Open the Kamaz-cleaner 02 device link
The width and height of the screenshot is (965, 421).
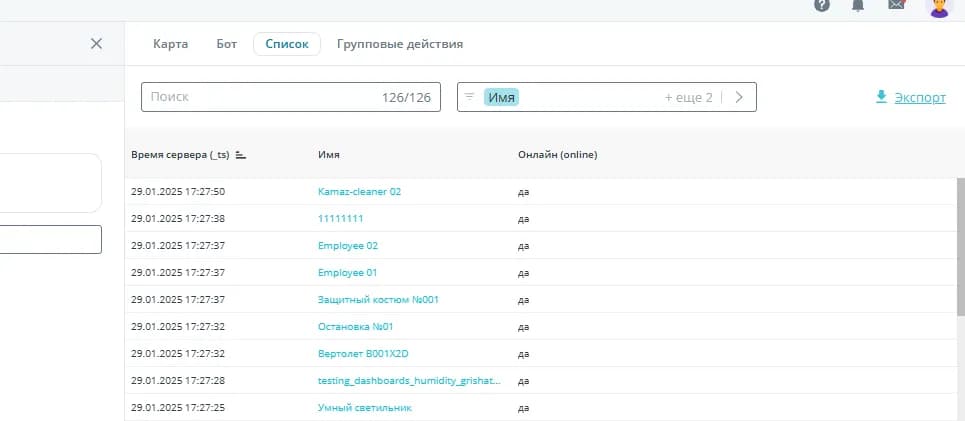click(359, 191)
